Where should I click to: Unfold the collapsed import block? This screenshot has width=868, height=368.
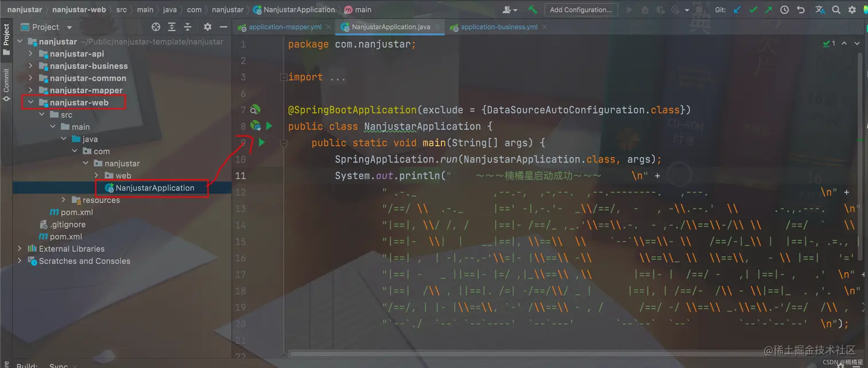284,77
